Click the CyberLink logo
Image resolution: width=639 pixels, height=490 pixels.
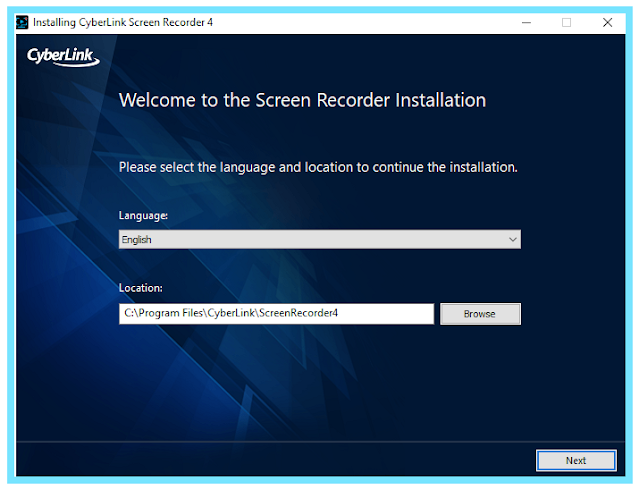tap(63, 56)
